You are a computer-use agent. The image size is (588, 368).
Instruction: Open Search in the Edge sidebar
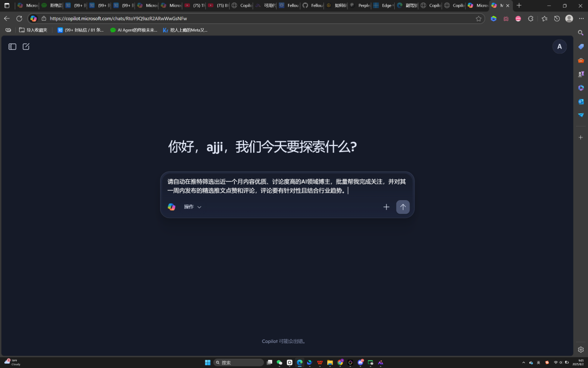tap(580, 32)
